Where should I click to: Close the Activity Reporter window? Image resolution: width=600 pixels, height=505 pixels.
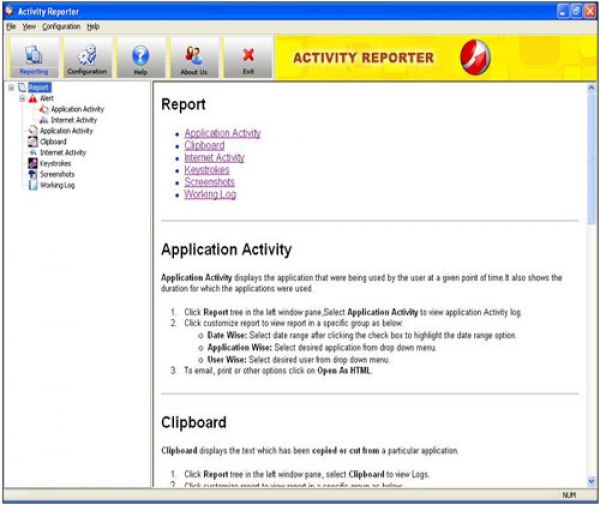coord(590,11)
